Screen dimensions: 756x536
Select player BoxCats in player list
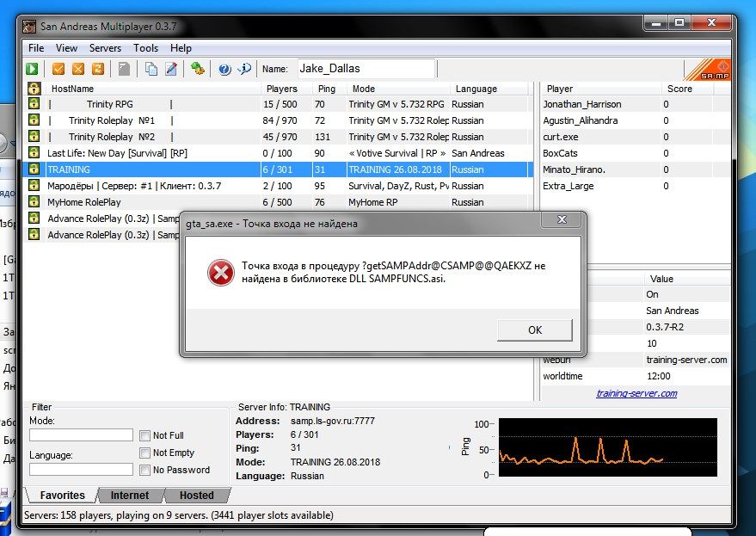click(x=636, y=153)
